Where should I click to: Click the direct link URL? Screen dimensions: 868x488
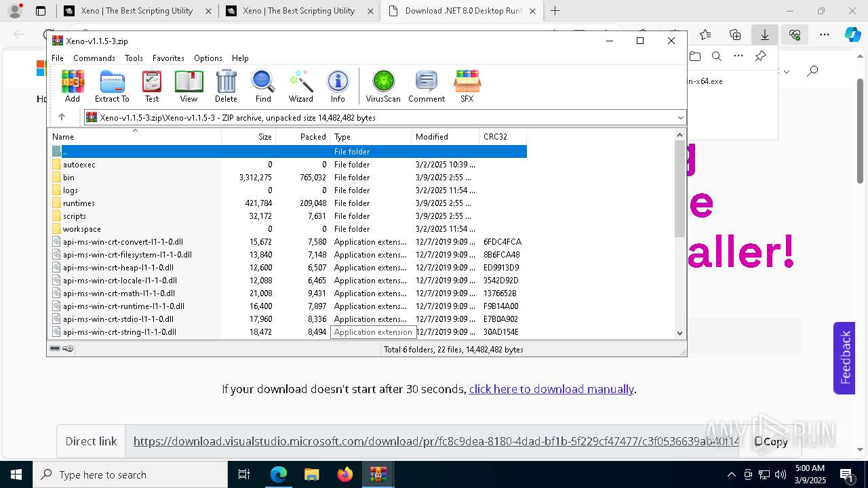(x=436, y=441)
